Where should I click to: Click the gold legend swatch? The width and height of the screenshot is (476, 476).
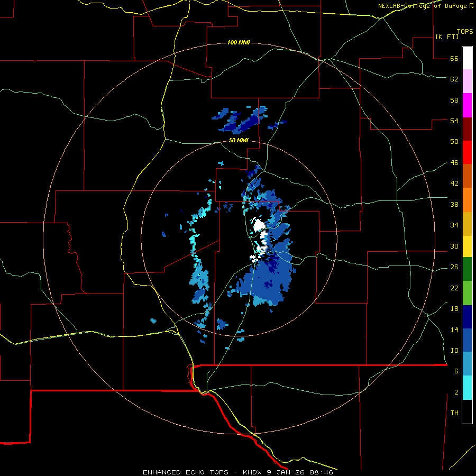point(467,224)
